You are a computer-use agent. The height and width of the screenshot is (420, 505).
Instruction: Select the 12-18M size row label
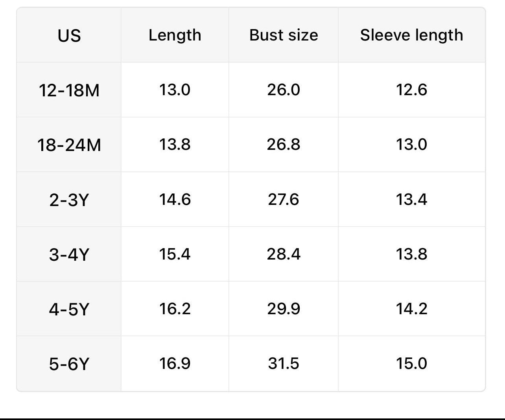point(69,90)
